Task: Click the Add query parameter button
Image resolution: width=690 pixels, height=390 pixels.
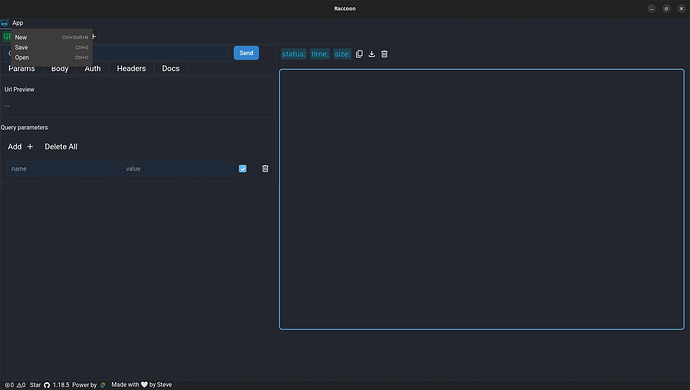Action: click(x=20, y=147)
